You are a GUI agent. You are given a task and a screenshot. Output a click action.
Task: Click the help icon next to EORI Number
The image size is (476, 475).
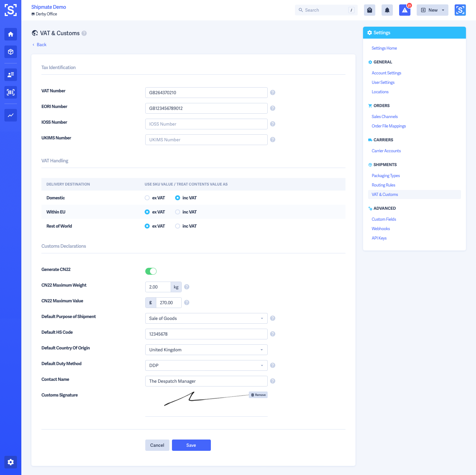click(273, 108)
